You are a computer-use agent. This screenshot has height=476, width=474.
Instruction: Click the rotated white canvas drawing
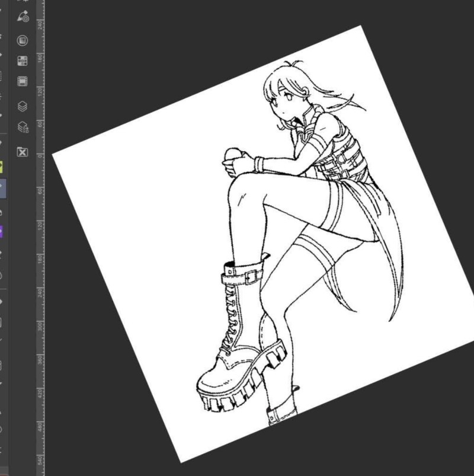click(x=263, y=244)
